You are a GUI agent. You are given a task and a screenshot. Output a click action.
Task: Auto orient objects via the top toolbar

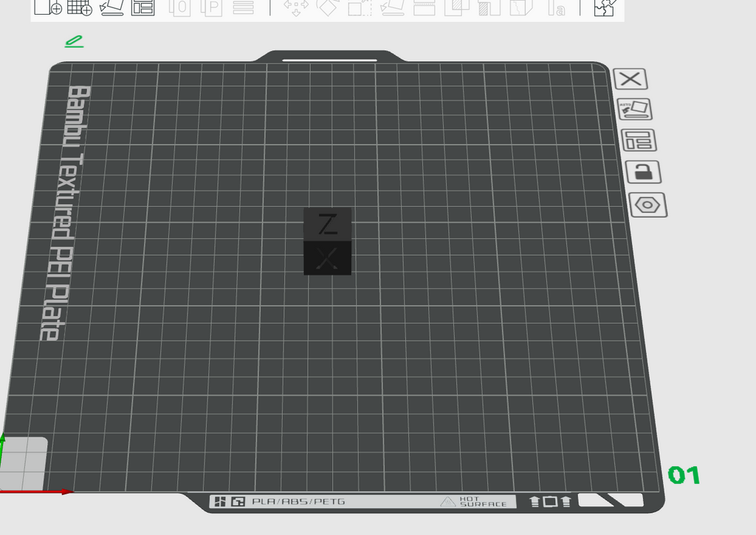(x=112, y=7)
